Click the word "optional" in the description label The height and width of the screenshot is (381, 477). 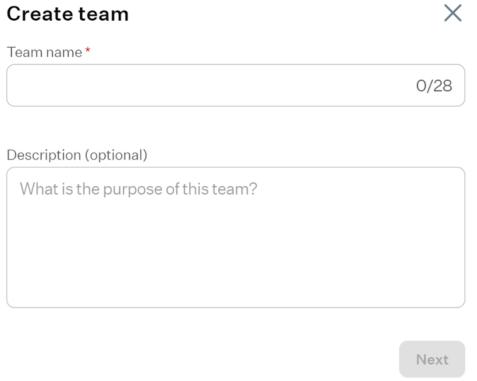point(116,155)
